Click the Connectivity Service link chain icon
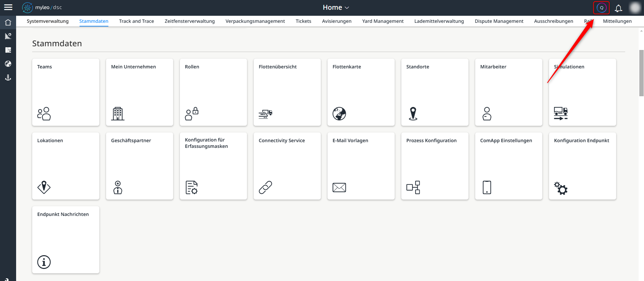This screenshot has width=644, height=281. pyautogui.click(x=265, y=187)
